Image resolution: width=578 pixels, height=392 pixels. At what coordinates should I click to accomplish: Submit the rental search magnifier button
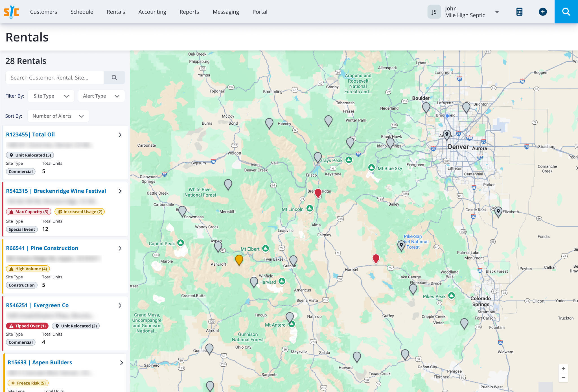click(x=114, y=78)
